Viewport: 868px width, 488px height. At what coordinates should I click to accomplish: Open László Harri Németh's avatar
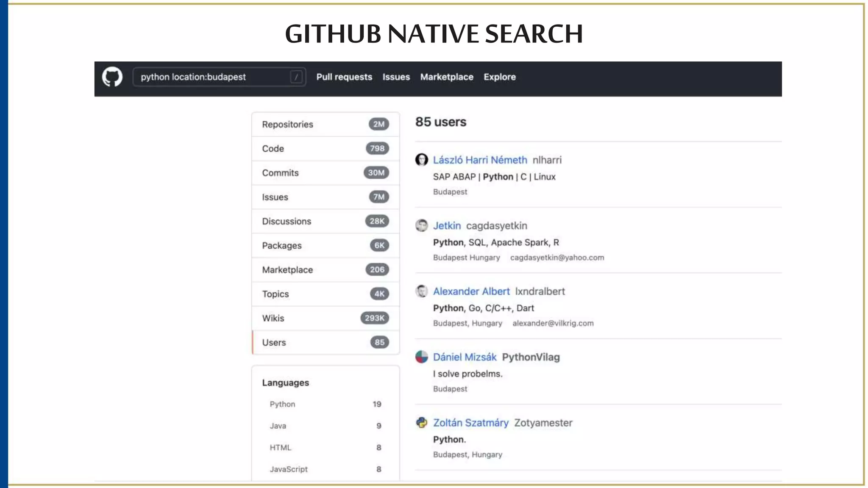click(x=422, y=160)
